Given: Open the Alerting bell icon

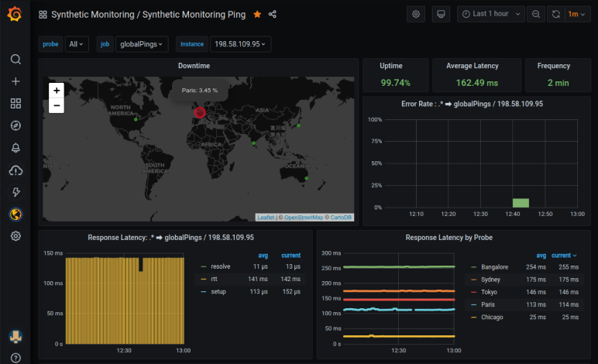Looking at the screenshot, I should (x=15, y=148).
